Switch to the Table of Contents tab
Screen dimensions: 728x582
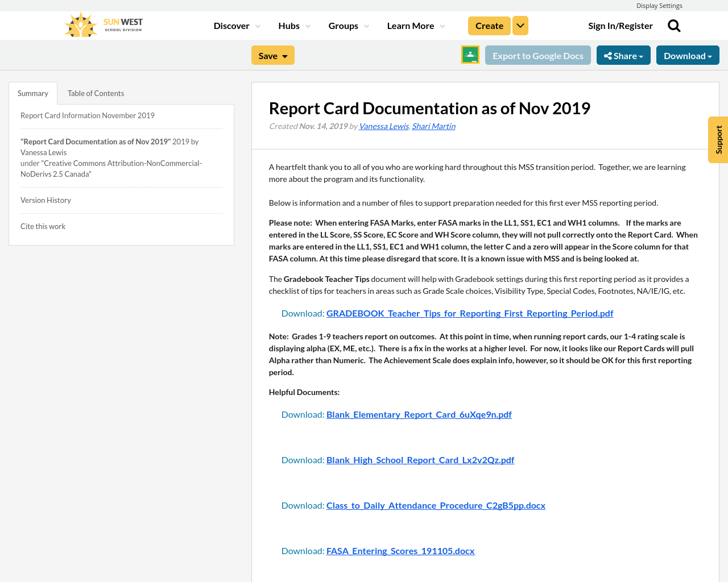(96, 92)
